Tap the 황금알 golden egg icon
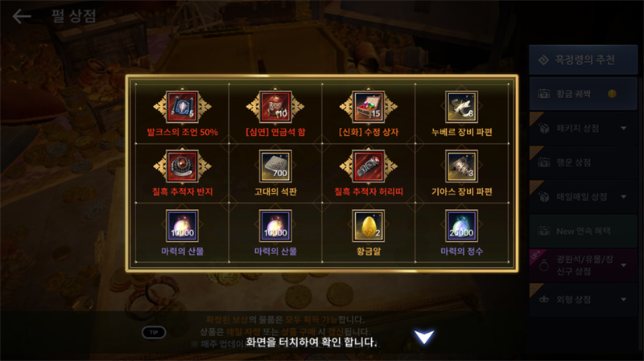The width and height of the screenshot is (644, 361). point(369,226)
